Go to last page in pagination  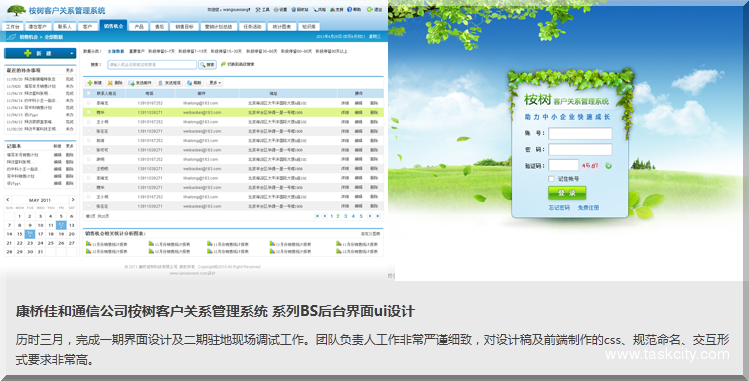pyautogui.click(x=377, y=216)
